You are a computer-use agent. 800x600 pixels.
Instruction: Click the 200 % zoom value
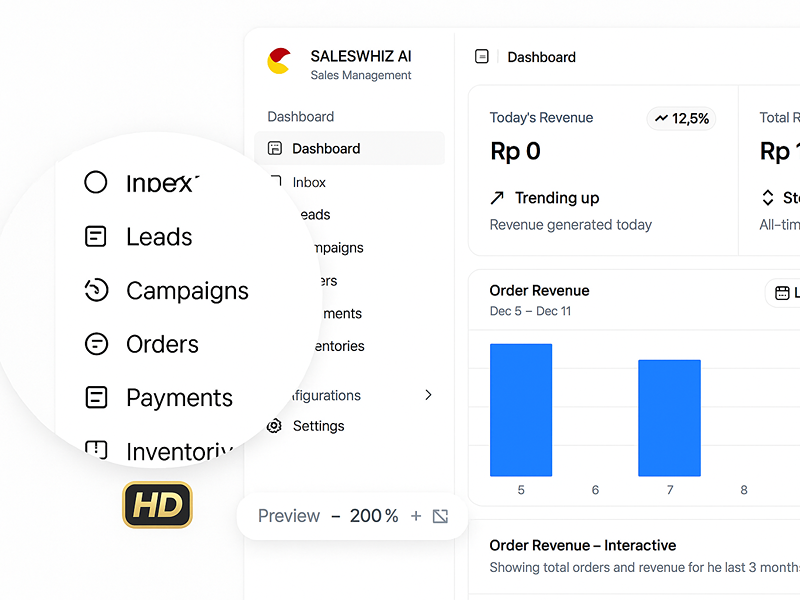point(374,516)
